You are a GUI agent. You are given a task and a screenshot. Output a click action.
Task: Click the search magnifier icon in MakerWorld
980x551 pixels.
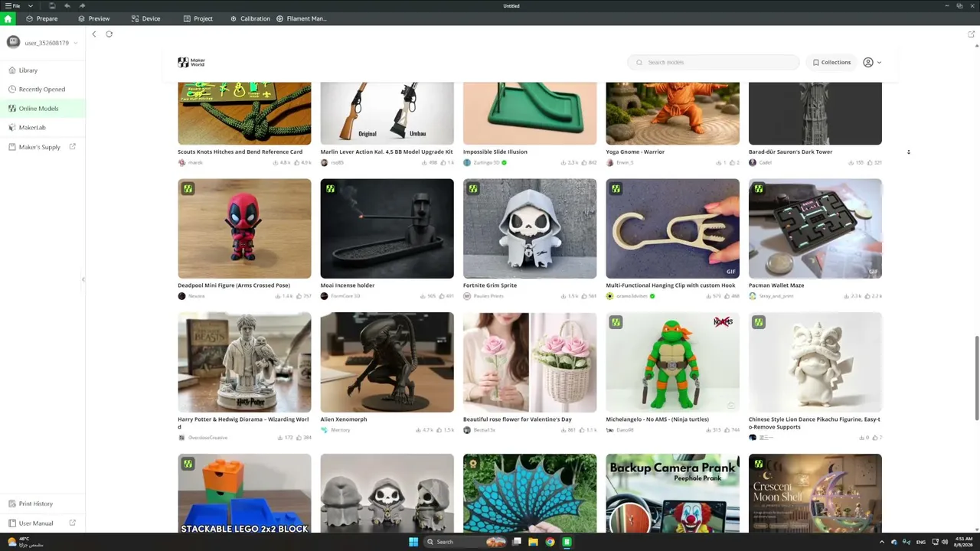click(x=640, y=62)
